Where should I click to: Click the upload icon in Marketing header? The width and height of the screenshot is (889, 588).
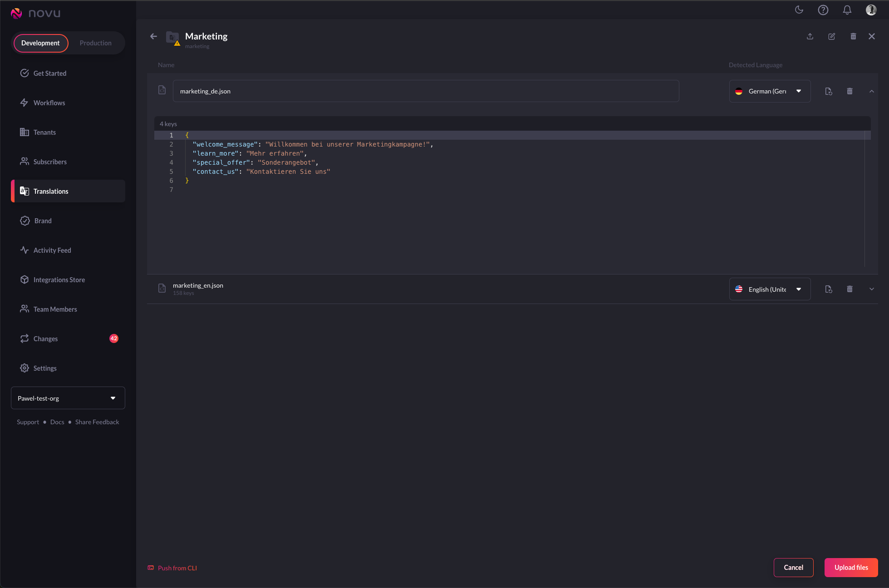[810, 36]
